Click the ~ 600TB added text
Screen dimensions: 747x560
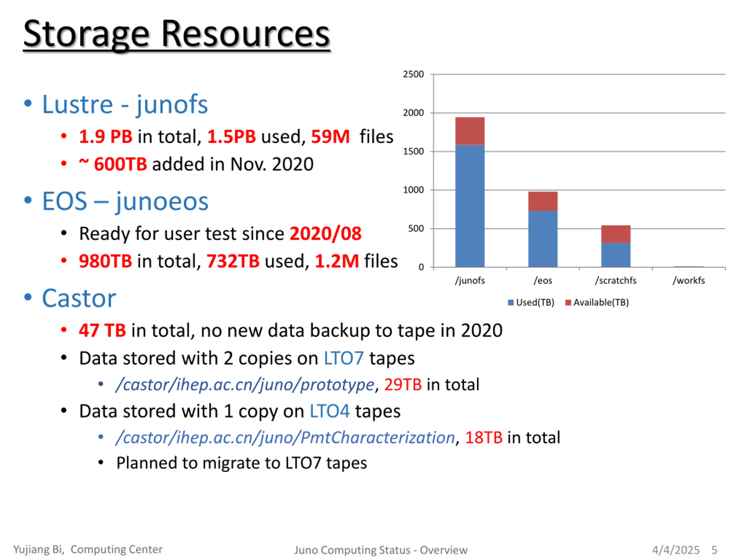(x=113, y=164)
